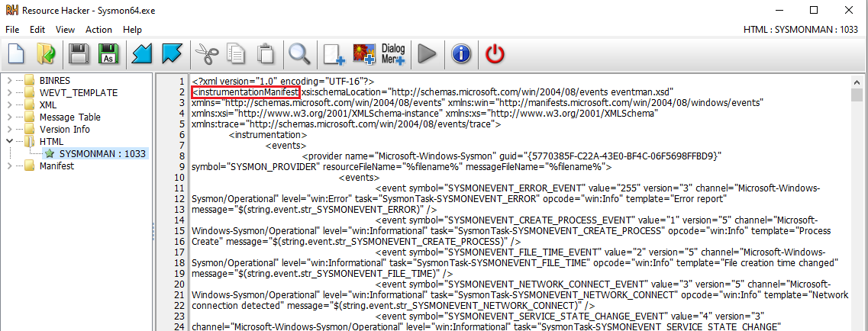Click the New blank script toolbar icon
The height and width of the screenshot is (331, 868).
(x=18, y=53)
